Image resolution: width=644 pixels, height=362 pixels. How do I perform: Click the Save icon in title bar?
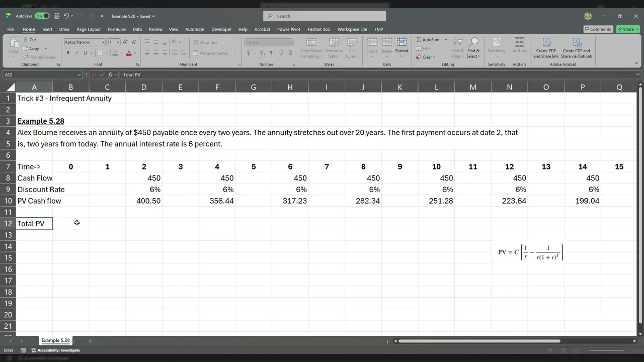click(x=56, y=16)
